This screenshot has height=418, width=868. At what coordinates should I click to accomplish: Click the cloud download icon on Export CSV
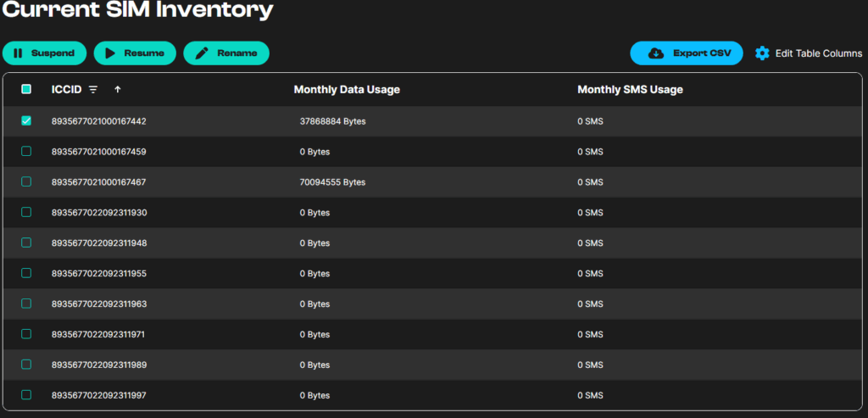click(656, 53)
